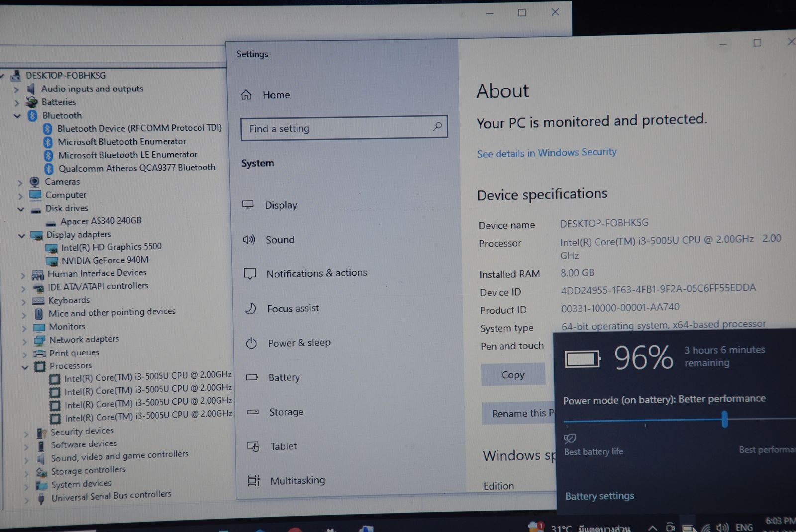This screenshot has height=532, width=796.
Task: Collapse the Disk drives node in Device Manager
Action: pos(21,209)
